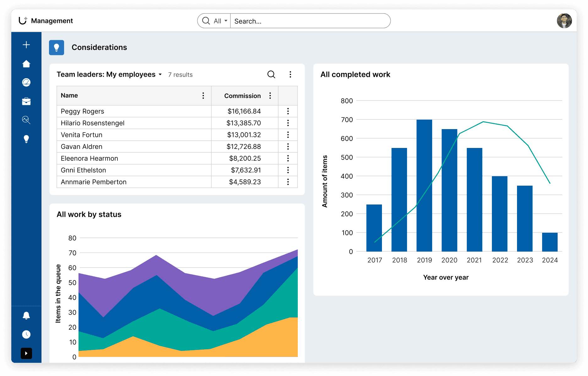
Task: Click the $8,200.25 commission value
Action: pos(245,158)
